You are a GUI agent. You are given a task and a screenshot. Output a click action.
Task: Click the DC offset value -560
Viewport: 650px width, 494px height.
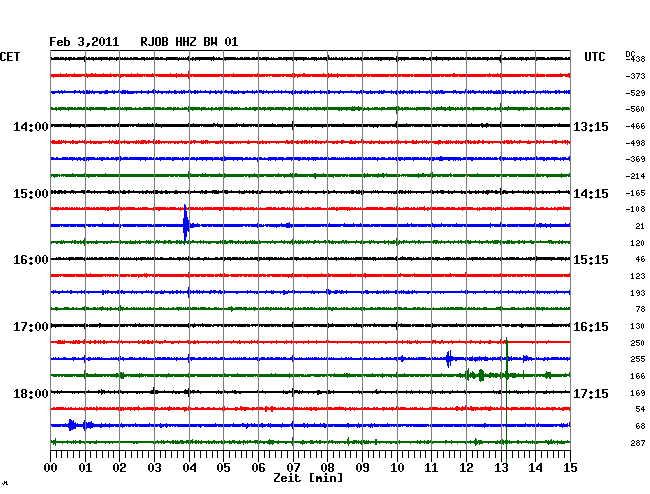635,109
